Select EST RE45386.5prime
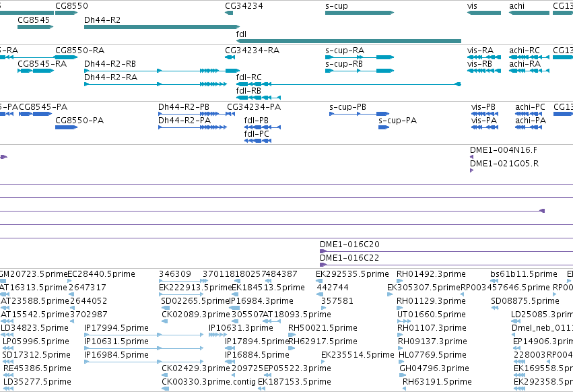This screenshot has width=573, height=392. pyautogui.click(x=37, y=368)
